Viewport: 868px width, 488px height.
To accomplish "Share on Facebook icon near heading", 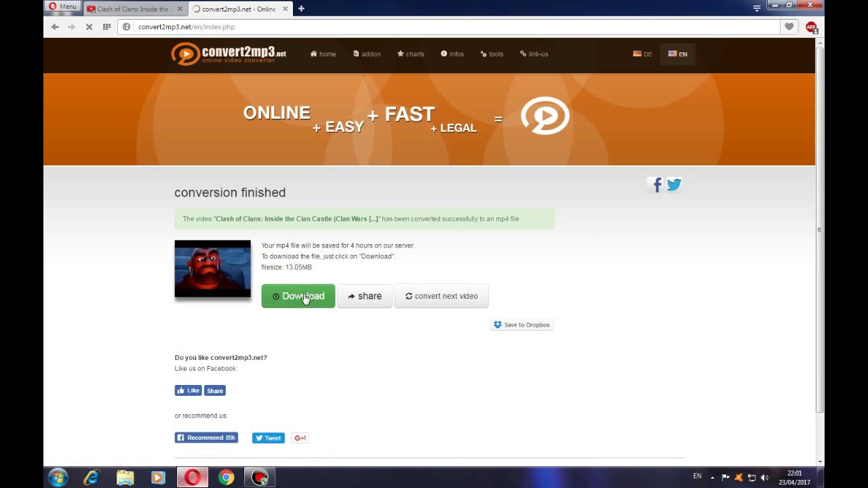I will click(x=656, y=184).
